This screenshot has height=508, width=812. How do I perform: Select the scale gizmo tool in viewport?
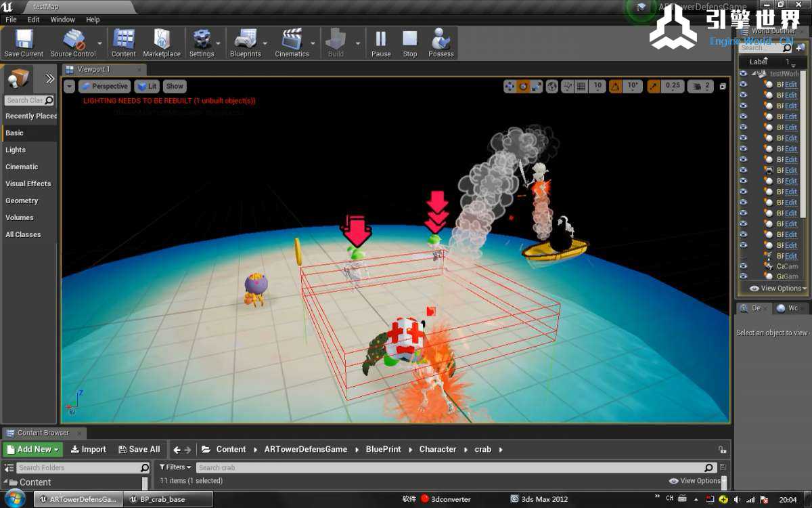coord(536,86)
